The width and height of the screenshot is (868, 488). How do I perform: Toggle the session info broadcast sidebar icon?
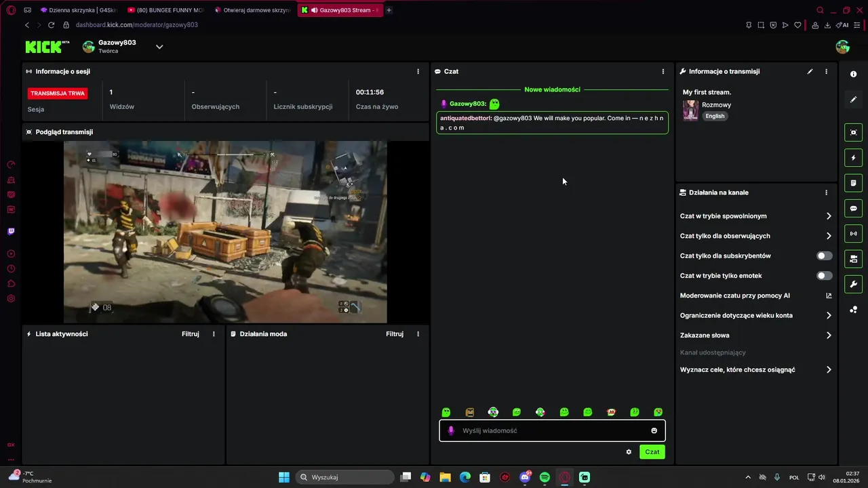coord(853,234)
